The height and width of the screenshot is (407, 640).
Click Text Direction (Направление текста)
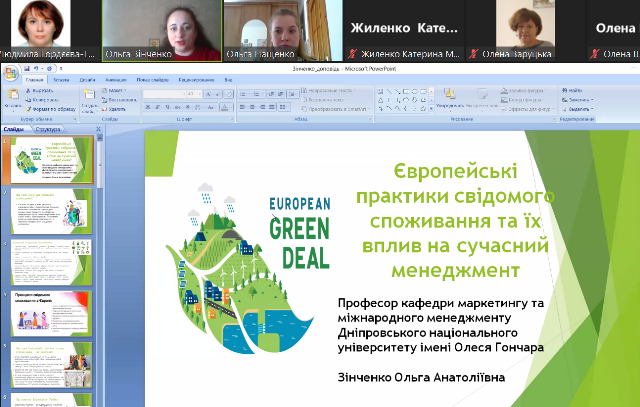pos(329,91)
